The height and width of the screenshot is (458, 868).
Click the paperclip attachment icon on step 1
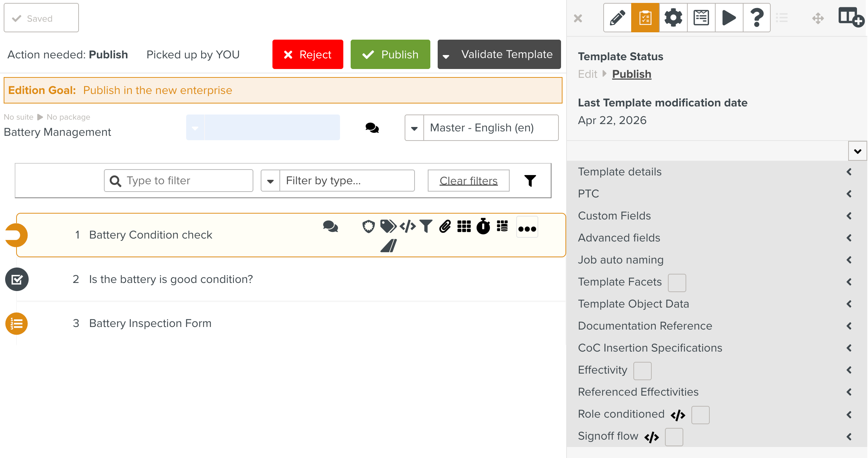click(445, 226)
